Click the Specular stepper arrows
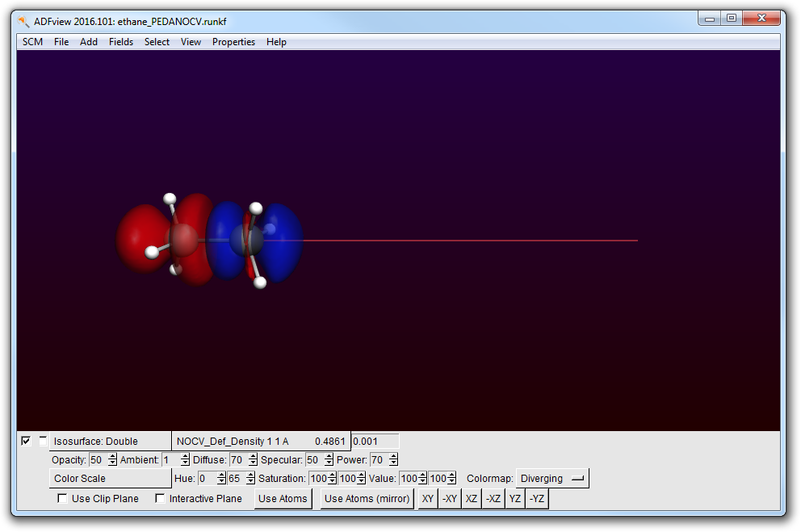The image size is (801, 532). 329,459
